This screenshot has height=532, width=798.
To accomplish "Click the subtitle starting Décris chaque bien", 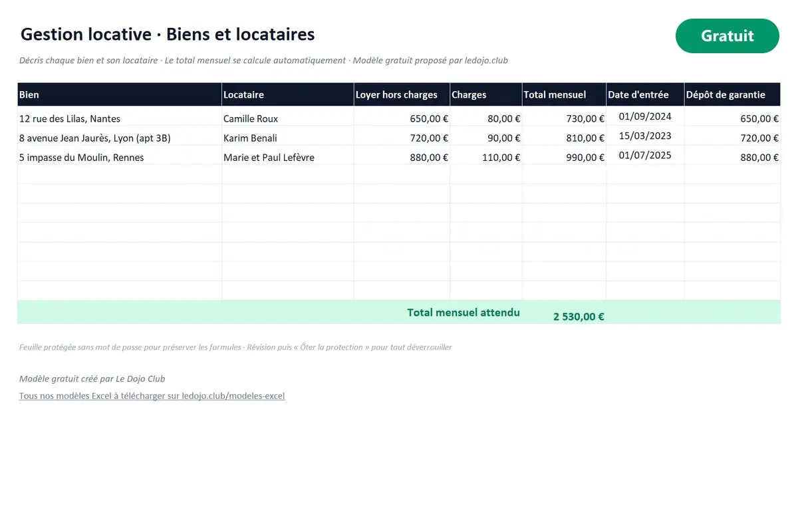I will click(x=263, y=61).
